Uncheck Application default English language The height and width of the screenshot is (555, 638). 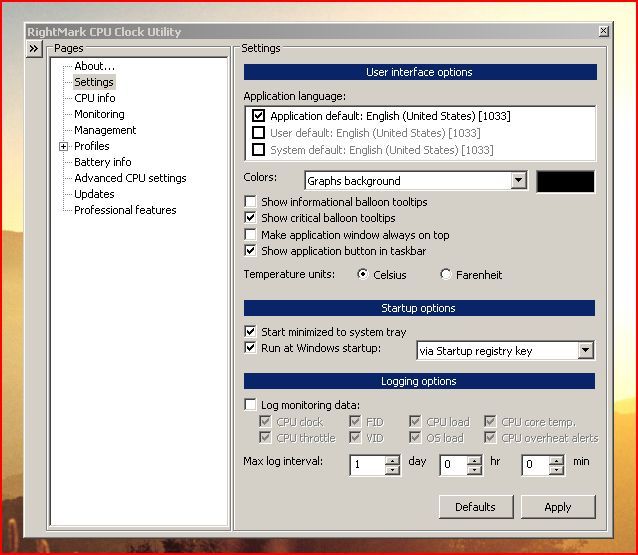(x=258, y=116)
